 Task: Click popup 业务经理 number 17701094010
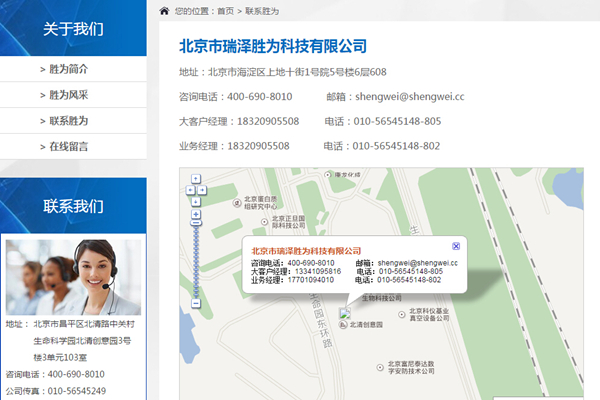click(x=310, y=280)
